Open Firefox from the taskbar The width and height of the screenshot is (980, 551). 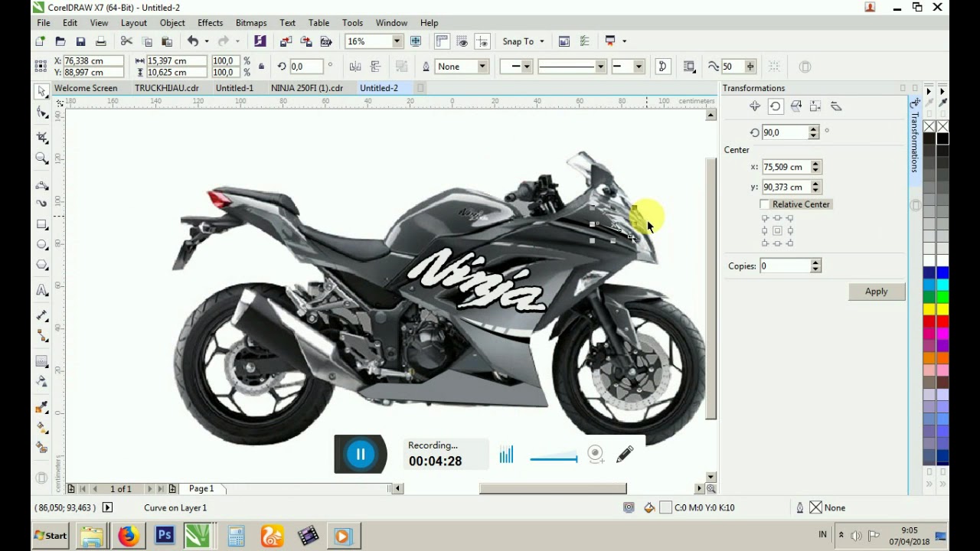pos(128,536)
